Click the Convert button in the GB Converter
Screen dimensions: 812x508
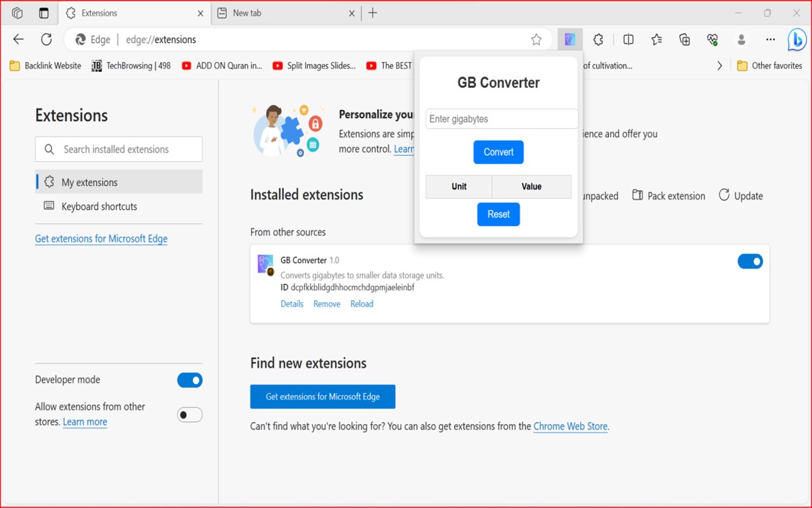pos(499,152)
